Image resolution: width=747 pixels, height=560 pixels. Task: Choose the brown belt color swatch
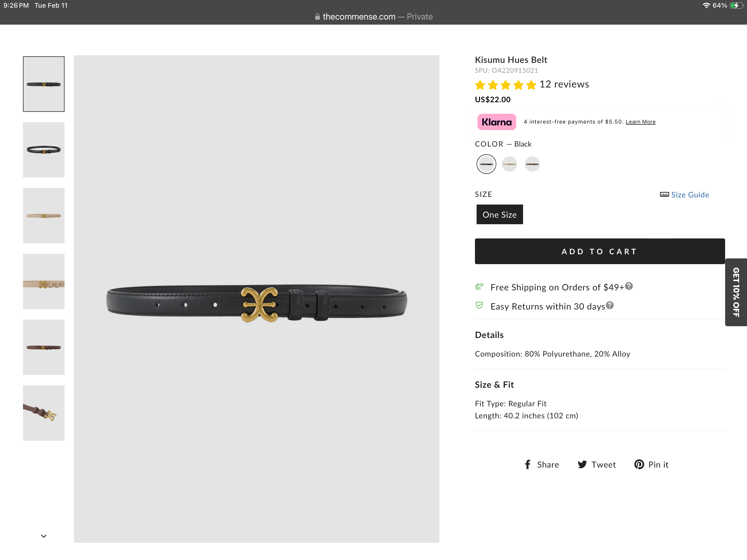[x=532, y=164]
